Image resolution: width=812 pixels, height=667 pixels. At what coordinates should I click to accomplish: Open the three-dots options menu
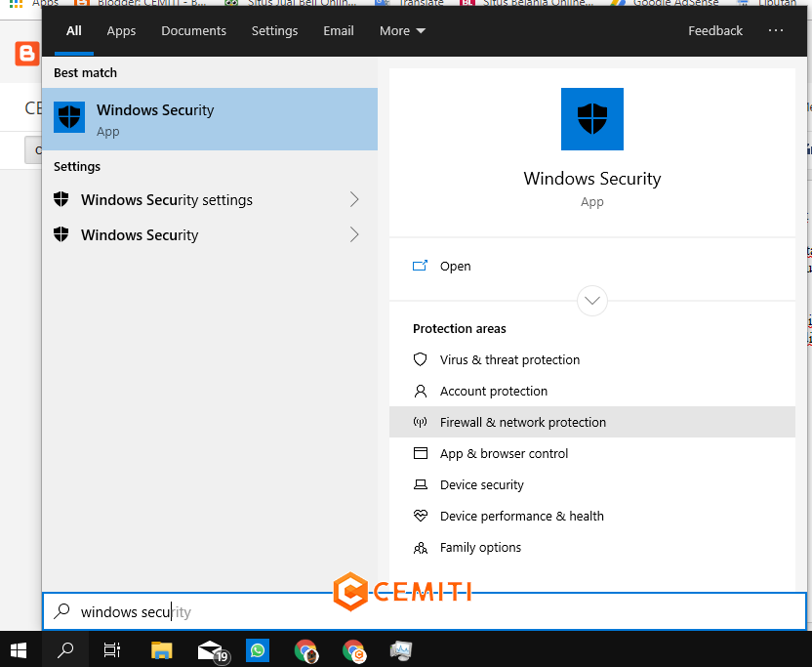click(x=775, y=30)
